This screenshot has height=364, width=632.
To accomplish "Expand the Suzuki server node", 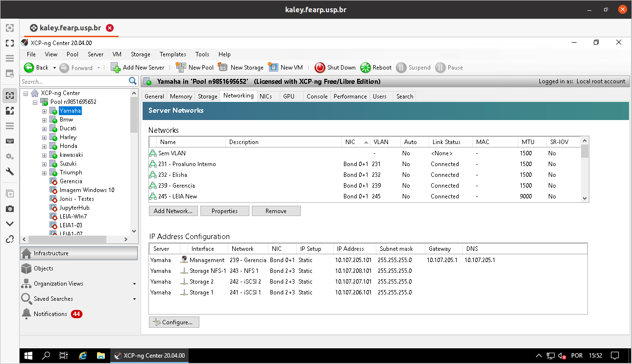I will (44, 164).
